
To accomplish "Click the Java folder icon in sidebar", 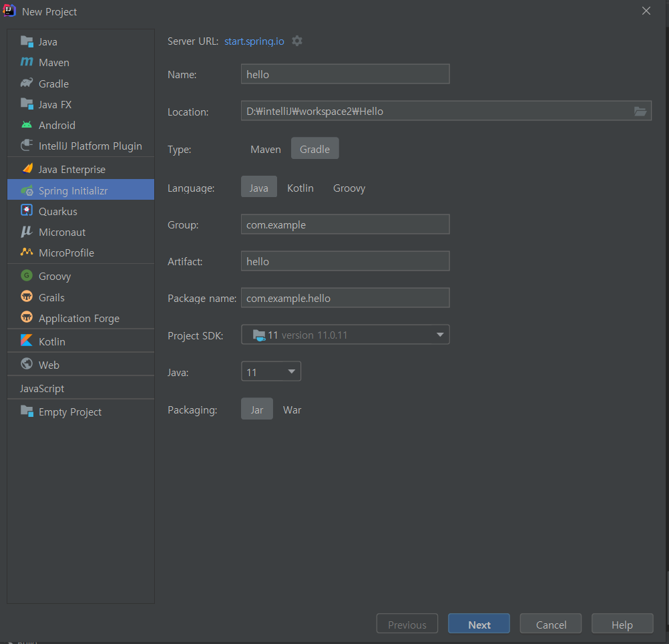I will [27, 41].
